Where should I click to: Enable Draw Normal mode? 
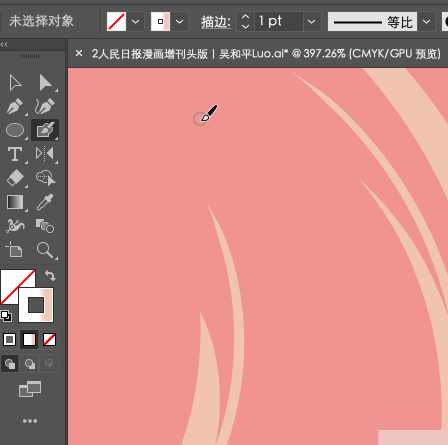tap(10, 363)
